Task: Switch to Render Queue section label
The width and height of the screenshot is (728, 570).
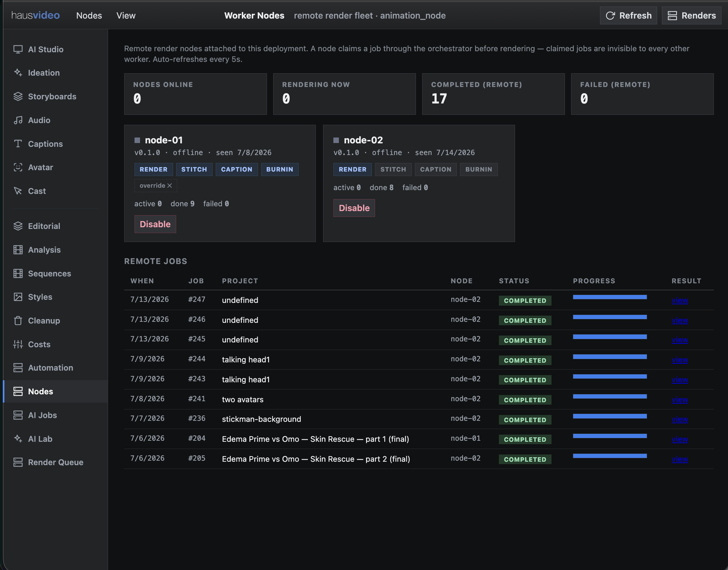Action: coord(56,462)
